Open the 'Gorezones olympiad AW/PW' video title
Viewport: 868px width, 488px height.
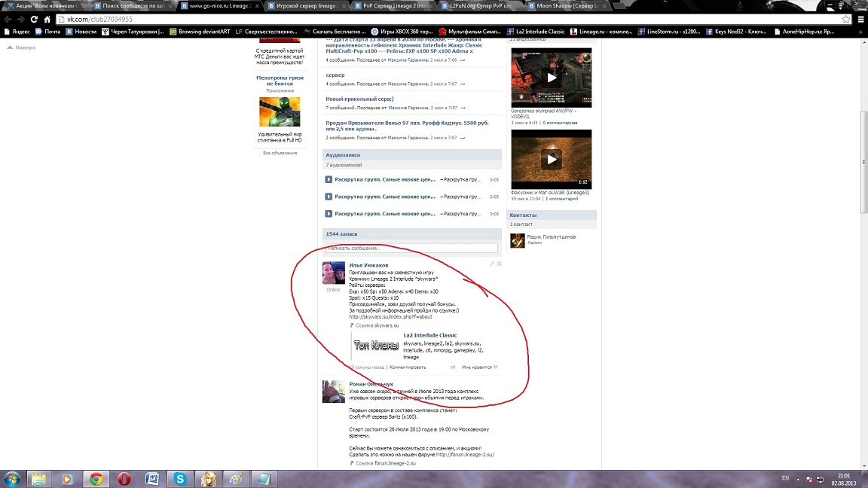543,114
